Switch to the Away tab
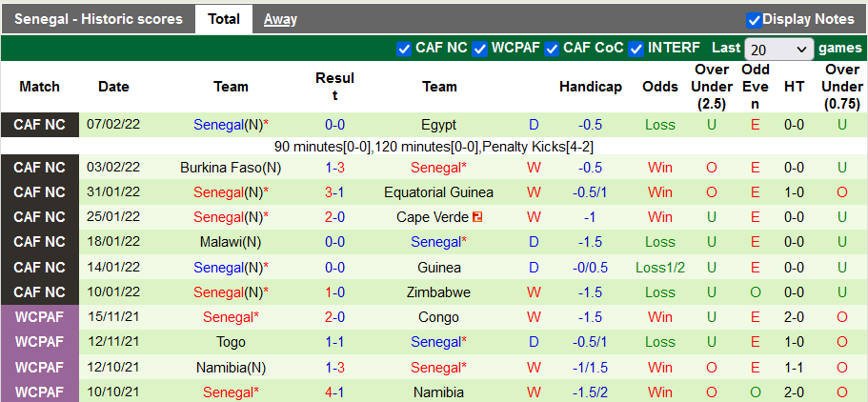The image size is (868, 402). (280, 19)
